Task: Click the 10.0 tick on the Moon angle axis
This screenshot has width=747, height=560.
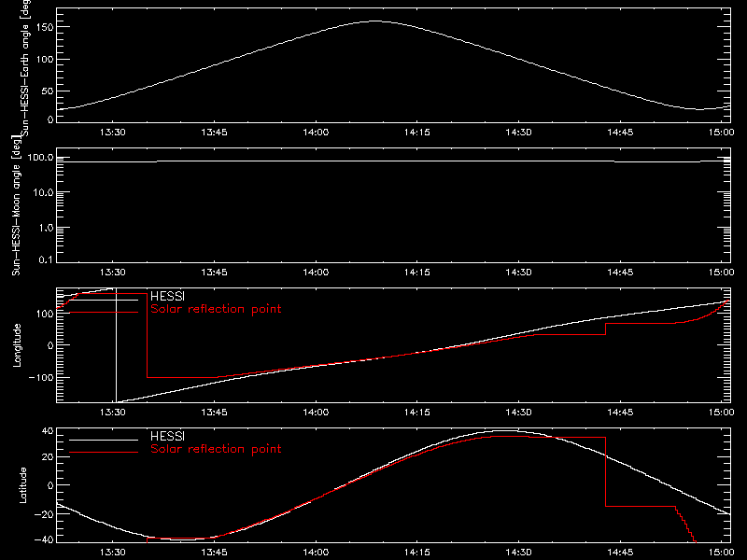Action: [43, 192]
